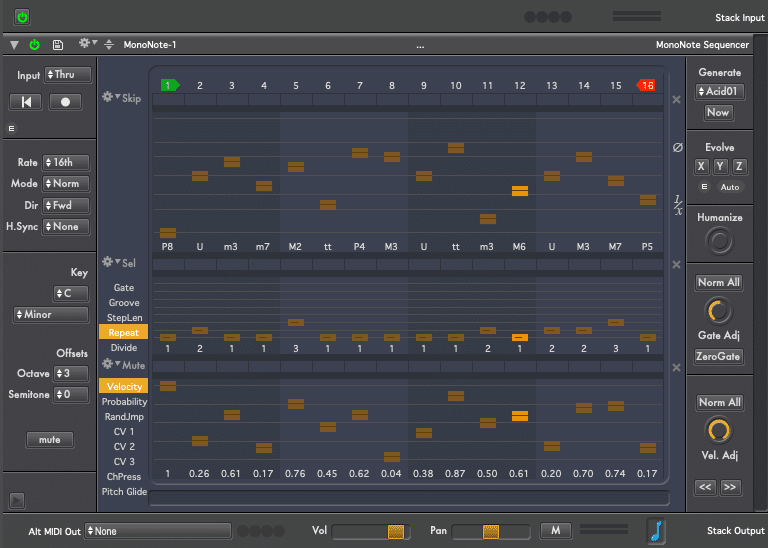Screen dimensions: 768x548
Task: Open the H.Sync None dropdown
Action: click(x=66, y=227)
